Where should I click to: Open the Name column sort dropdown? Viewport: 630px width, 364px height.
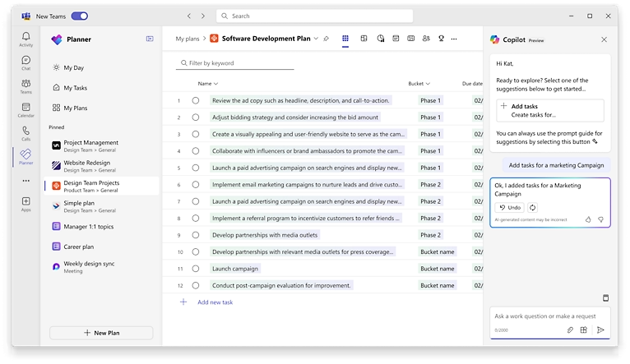pyautogui.click(x=215, y=83)
